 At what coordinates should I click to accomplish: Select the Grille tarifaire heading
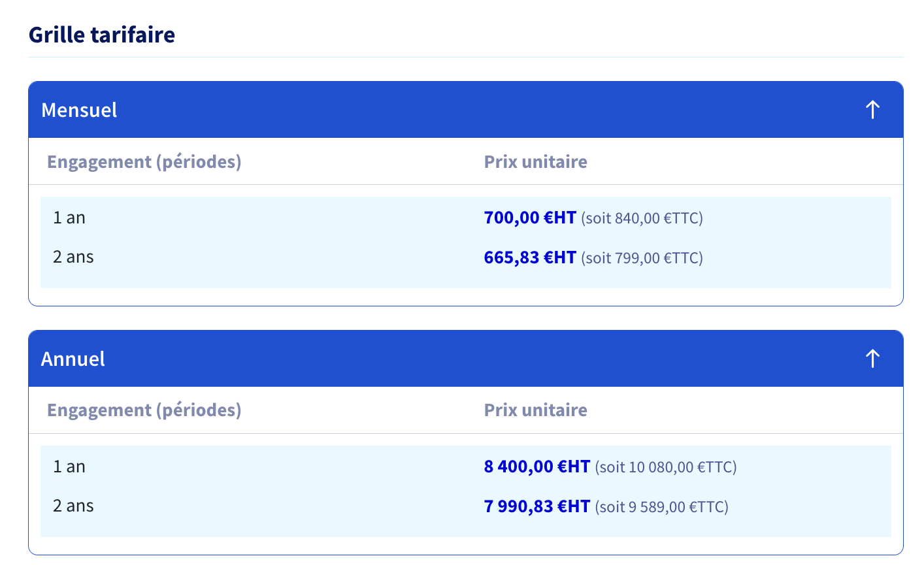click(x=102, y=35)
